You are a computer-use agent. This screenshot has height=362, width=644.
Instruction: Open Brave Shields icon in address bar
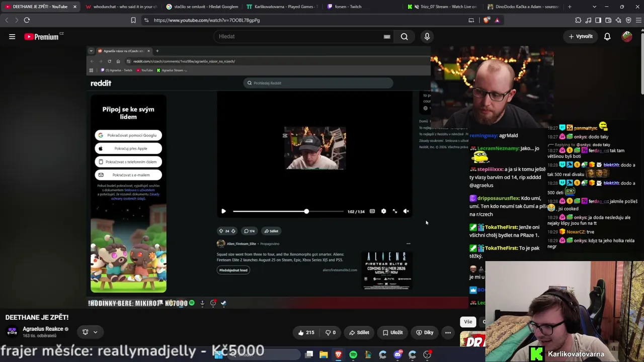click(486, 20)
